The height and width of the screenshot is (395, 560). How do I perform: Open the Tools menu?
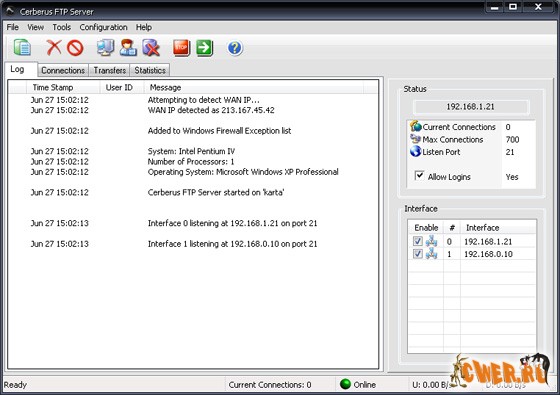61,27
